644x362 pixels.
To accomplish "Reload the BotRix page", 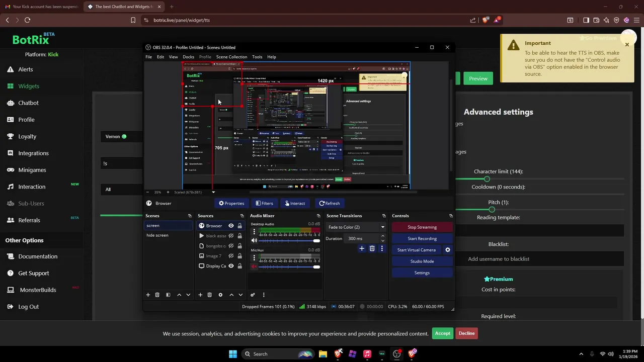I will click(x=27, y=20).
